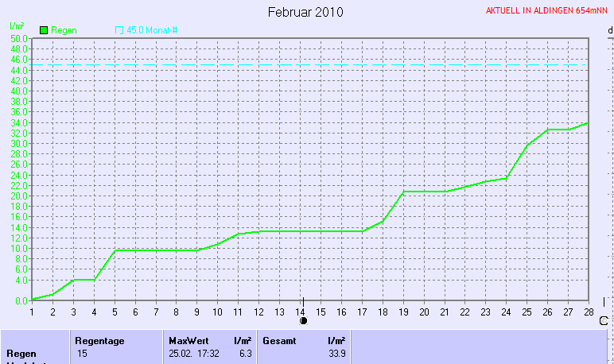Click the Regen legend label
614x364 pixels.
(x=64, y=30)
